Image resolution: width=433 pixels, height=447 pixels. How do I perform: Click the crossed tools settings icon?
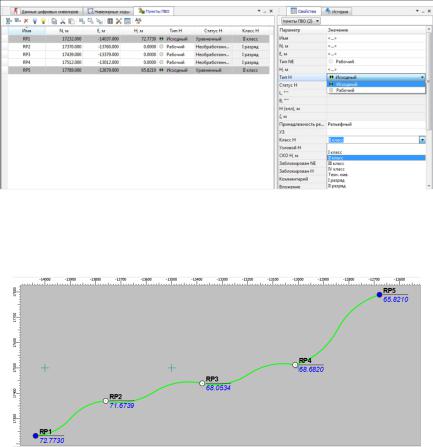[x=119, y=21]
